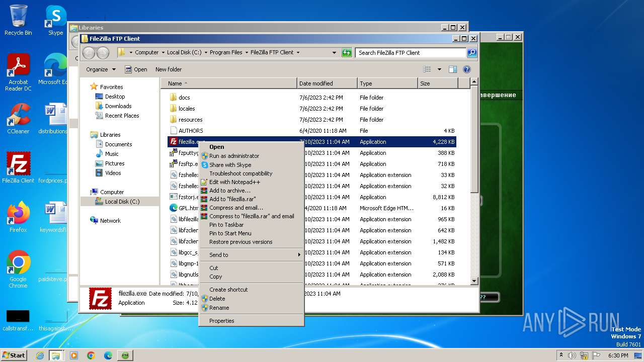644x362 pixels.
Task: Select Desktop under Favorites
Action: pyautogui.click(x=115, y=97)
